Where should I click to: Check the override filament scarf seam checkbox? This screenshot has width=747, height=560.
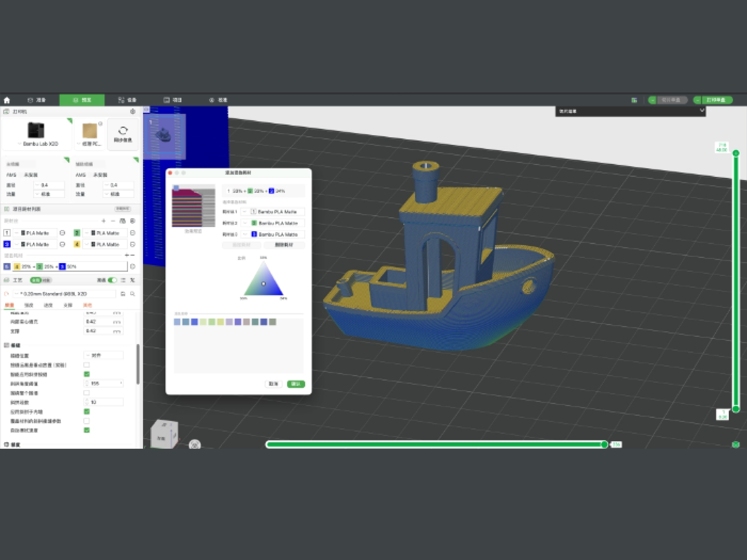(x=86, y=421)
